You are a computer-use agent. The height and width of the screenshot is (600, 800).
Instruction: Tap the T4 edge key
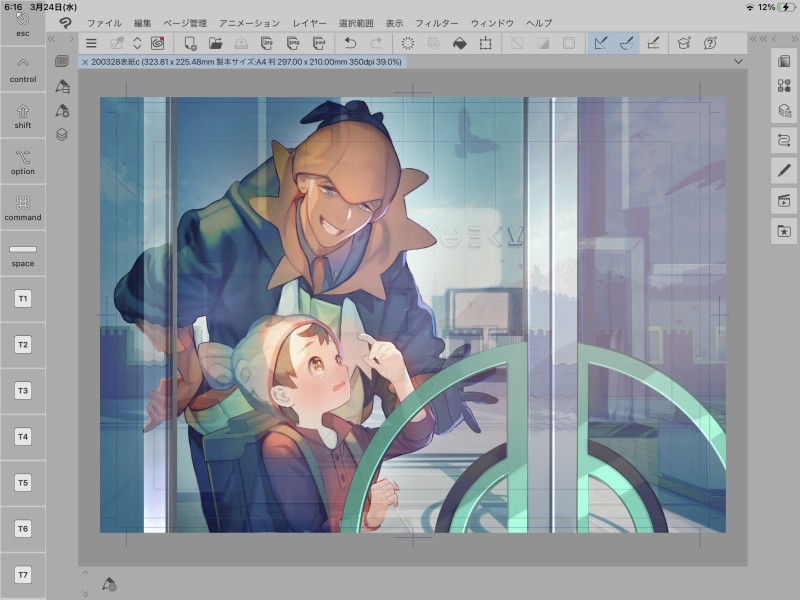point(23,437)
